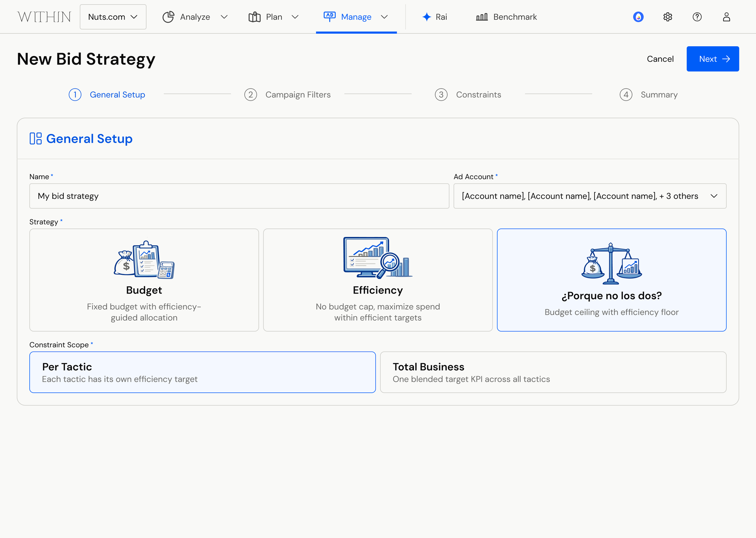756x538 pixels.
Task: Open the Analyze menu label
Action: click(195, 17)
